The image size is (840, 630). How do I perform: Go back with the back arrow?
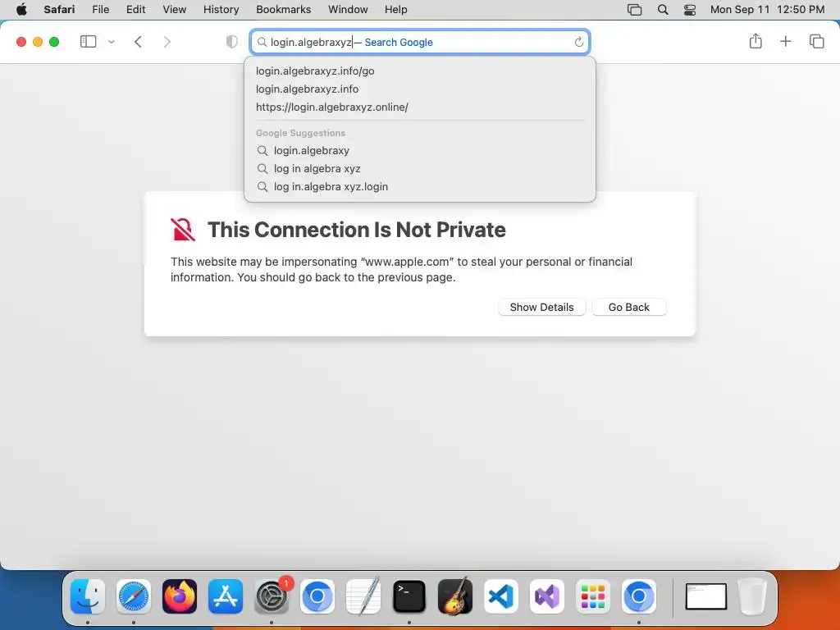coord(138,42)
